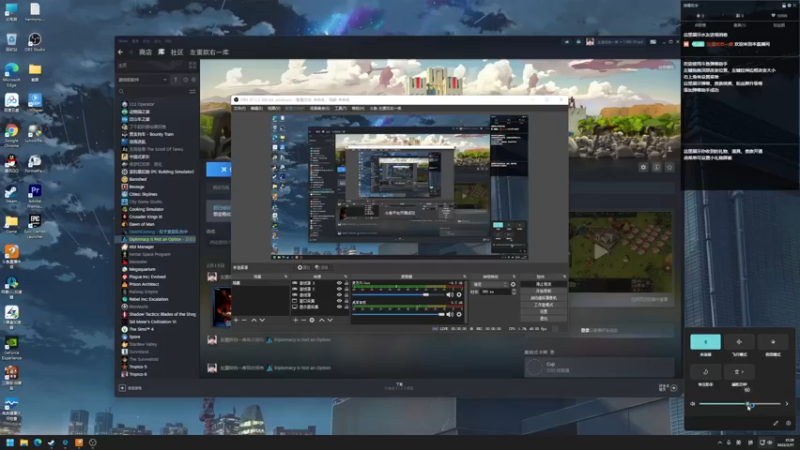Click Start Virtual Camera button in OBS

point(543,298)
